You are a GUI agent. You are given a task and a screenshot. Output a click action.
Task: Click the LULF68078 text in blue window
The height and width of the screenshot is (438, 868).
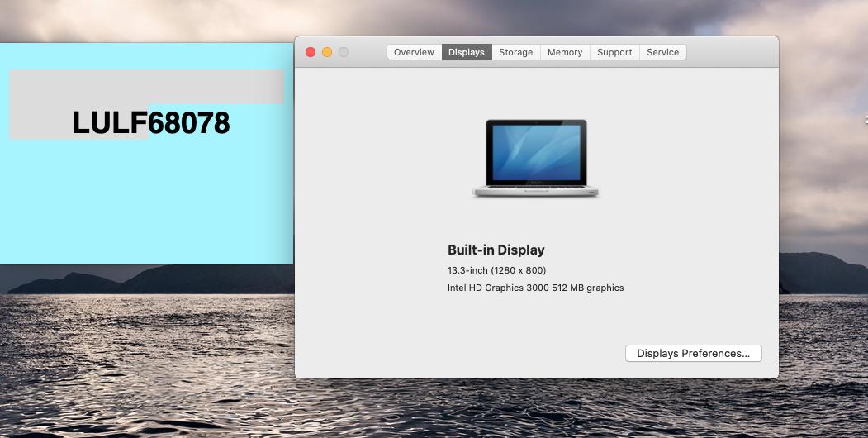(151, 122)
